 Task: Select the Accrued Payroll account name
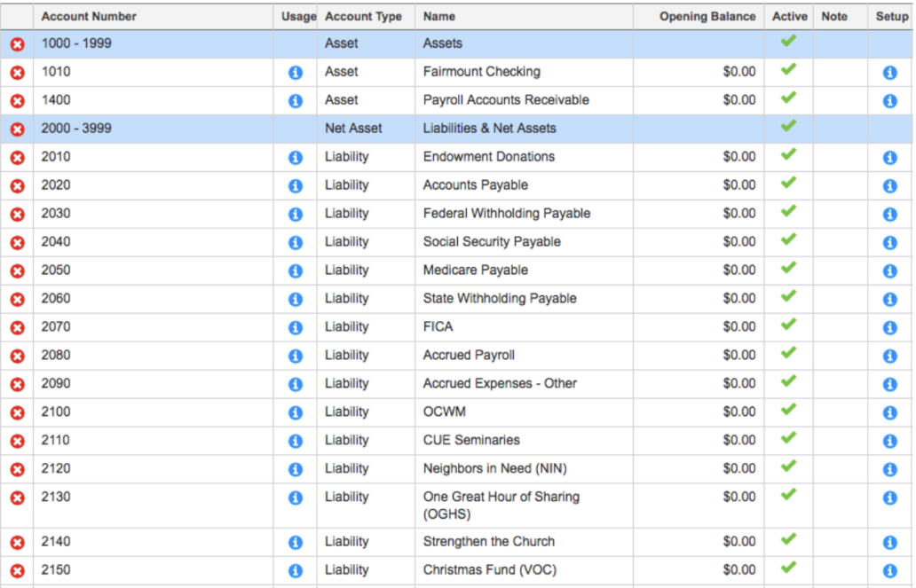pyautogui.click(x=470, y=355)
